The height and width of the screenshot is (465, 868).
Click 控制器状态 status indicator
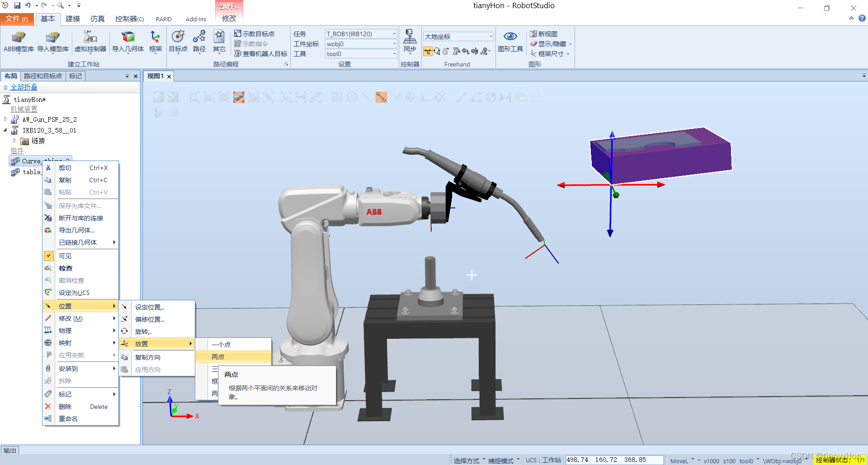coord(840,460)
